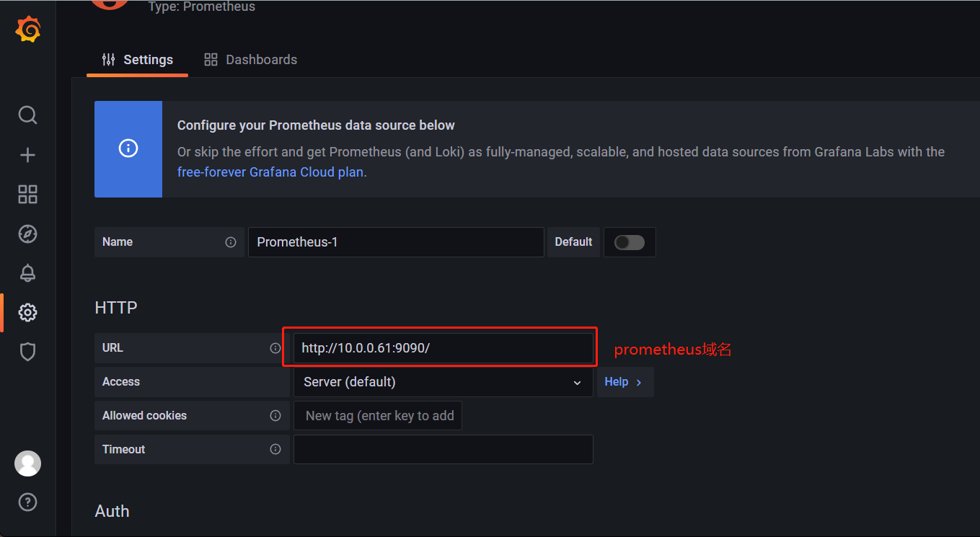980x537 pixels.
Task: Click the Configure your Prometheus data source heading
Action: pyautogui.click(x=316, y=125)
